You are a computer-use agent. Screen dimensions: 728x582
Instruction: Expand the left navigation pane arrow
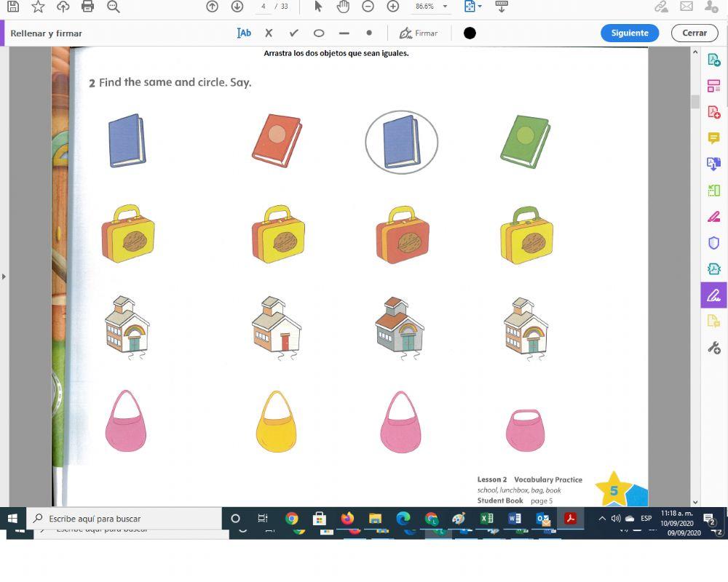(4, 276)
